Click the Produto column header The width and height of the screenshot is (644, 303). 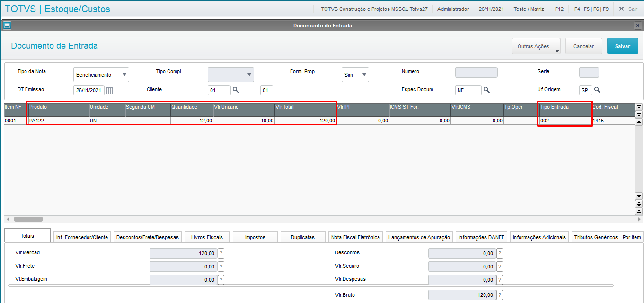[x=59, y=110]
